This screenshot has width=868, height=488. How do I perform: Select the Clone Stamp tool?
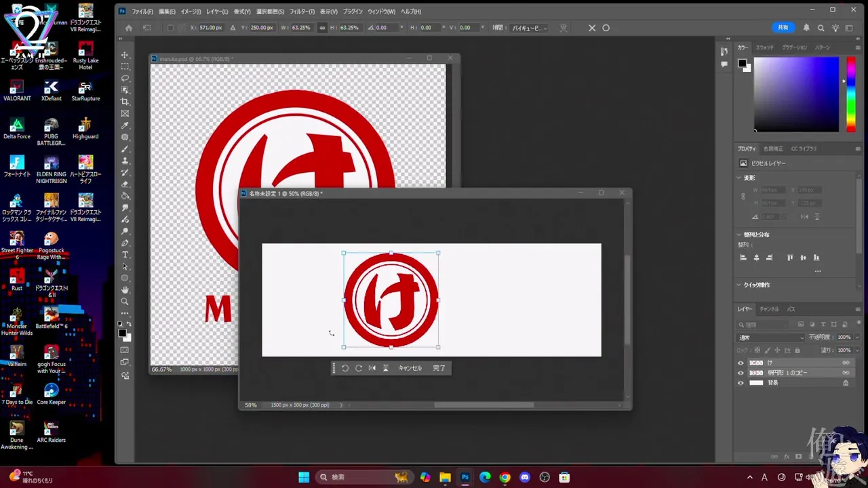click(x=125, y=161)
